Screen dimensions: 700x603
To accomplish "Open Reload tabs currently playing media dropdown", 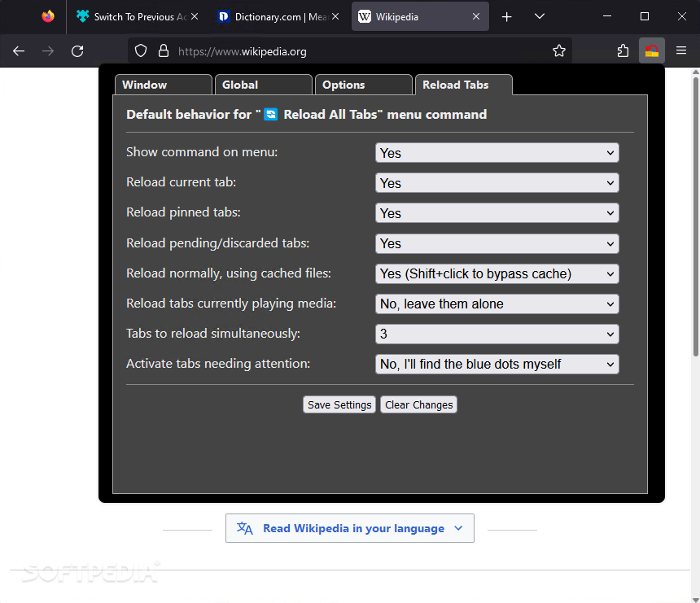I will pos(497,304).
